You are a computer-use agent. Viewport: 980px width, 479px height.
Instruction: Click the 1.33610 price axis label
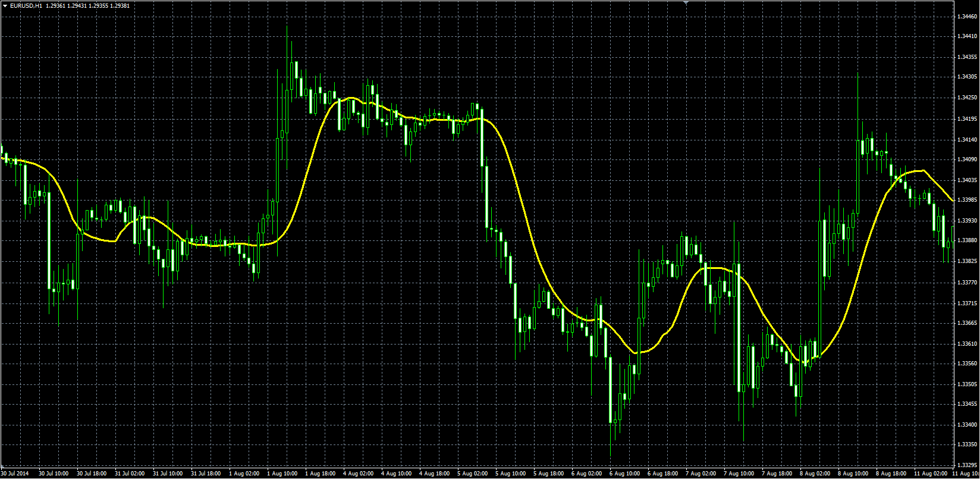[x=968, y=344]
